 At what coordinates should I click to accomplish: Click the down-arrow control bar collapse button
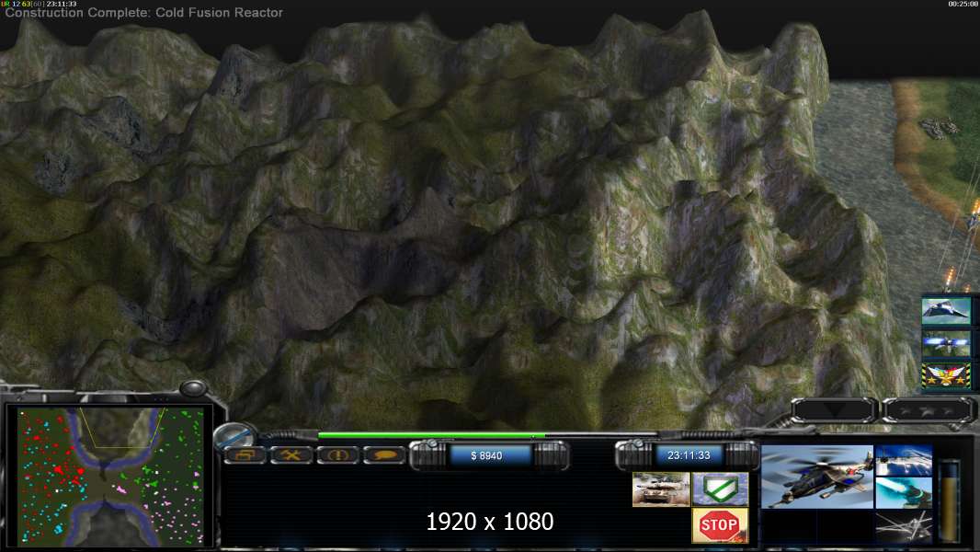(x=835, y=410)
